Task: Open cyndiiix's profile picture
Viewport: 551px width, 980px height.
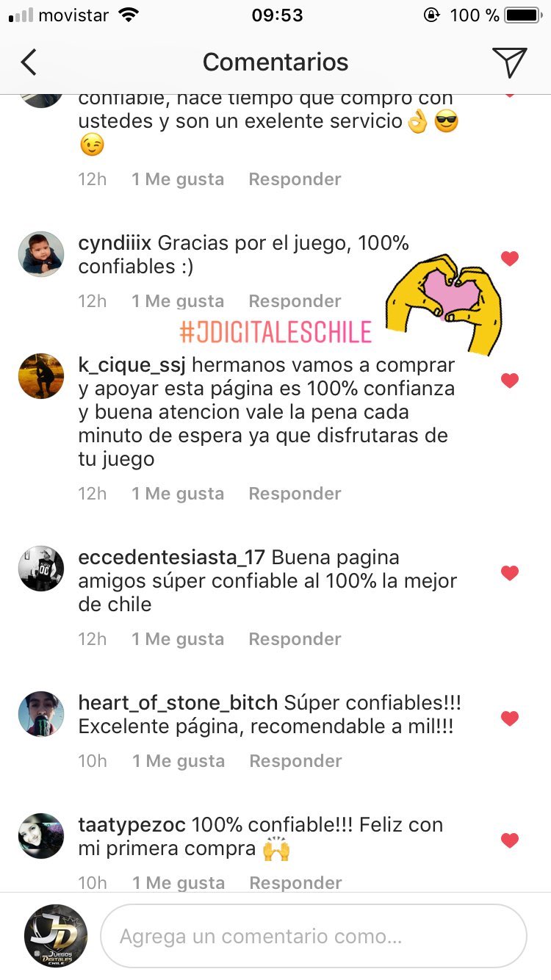Action: click(x=41, y=254)
